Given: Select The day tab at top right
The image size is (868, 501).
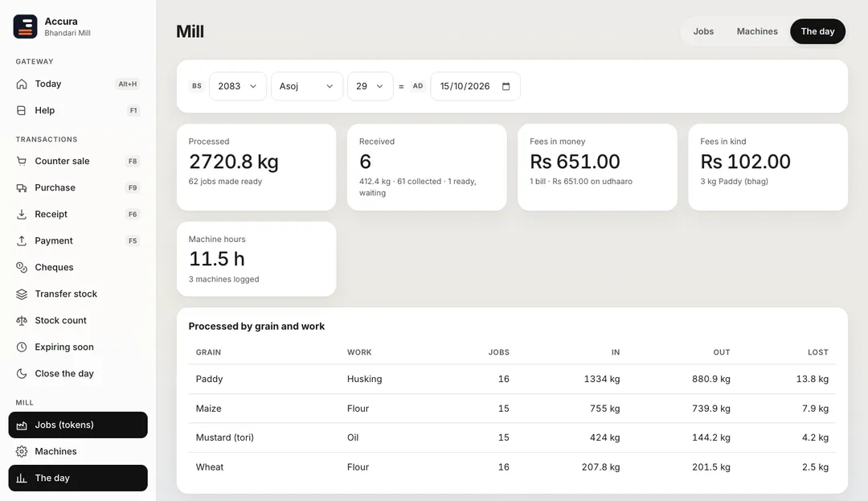Looking at the screenshot, I should [817, 31].
